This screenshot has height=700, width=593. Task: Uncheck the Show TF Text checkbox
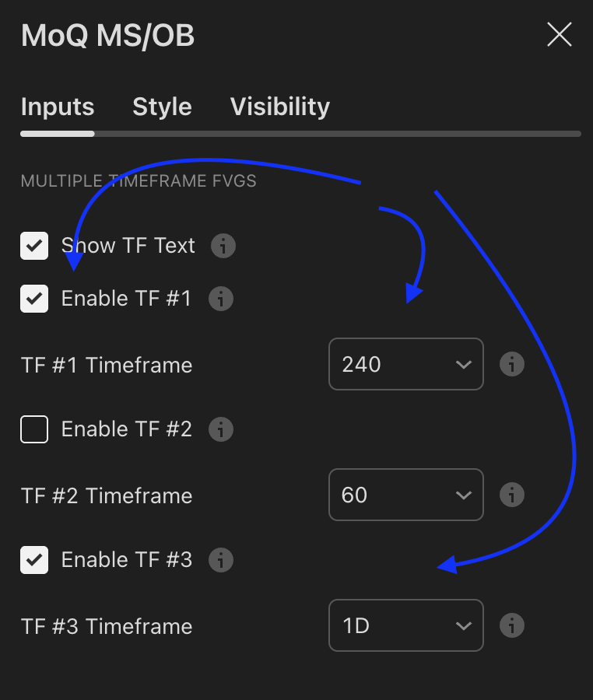[34, 246]
